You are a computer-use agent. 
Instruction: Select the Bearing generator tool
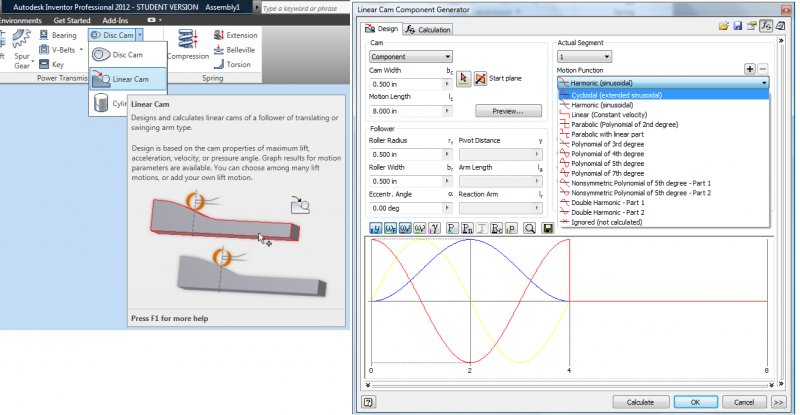click(58, 35)
